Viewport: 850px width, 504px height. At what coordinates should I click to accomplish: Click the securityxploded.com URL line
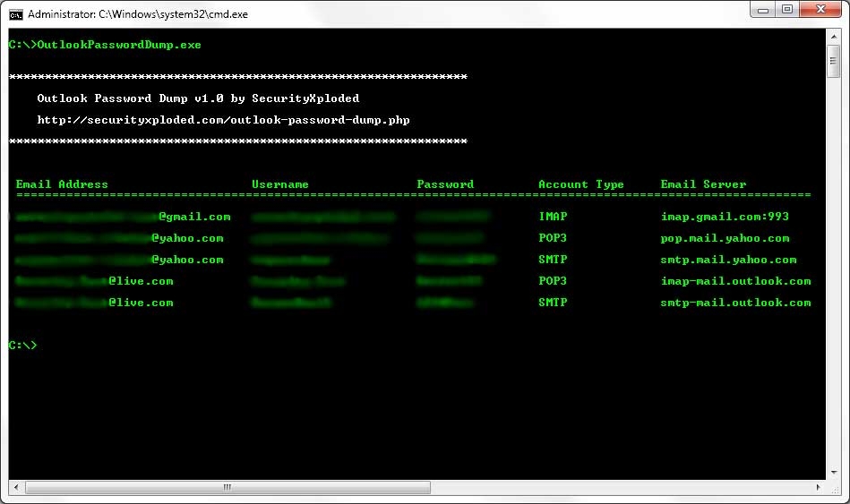coord(223,120)
